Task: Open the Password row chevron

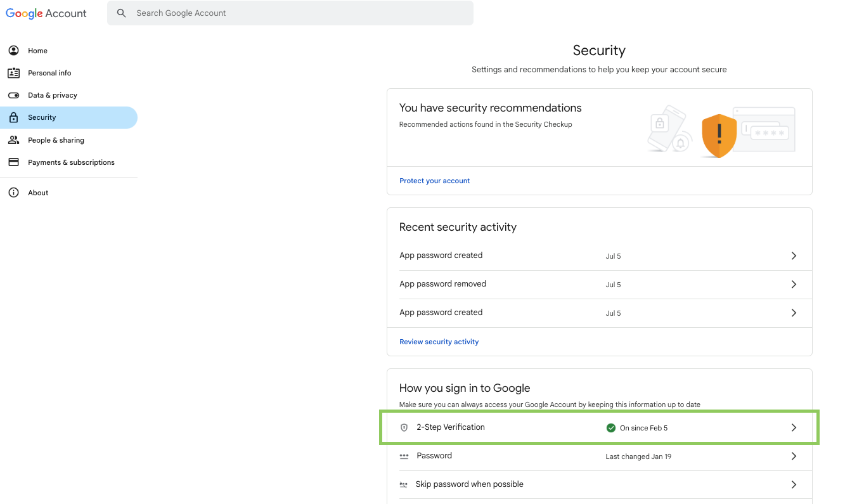Action: click(794, 456)
